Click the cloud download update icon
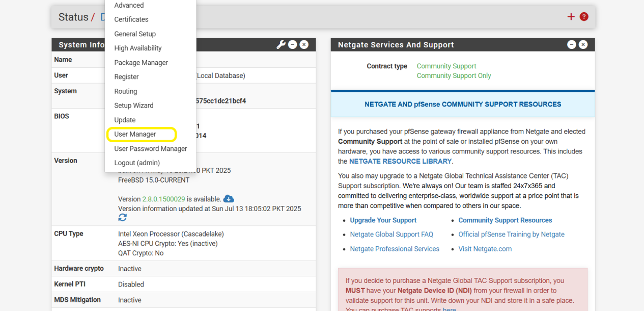Viewport: 644px width, 311px height. [x=229, y=199]
